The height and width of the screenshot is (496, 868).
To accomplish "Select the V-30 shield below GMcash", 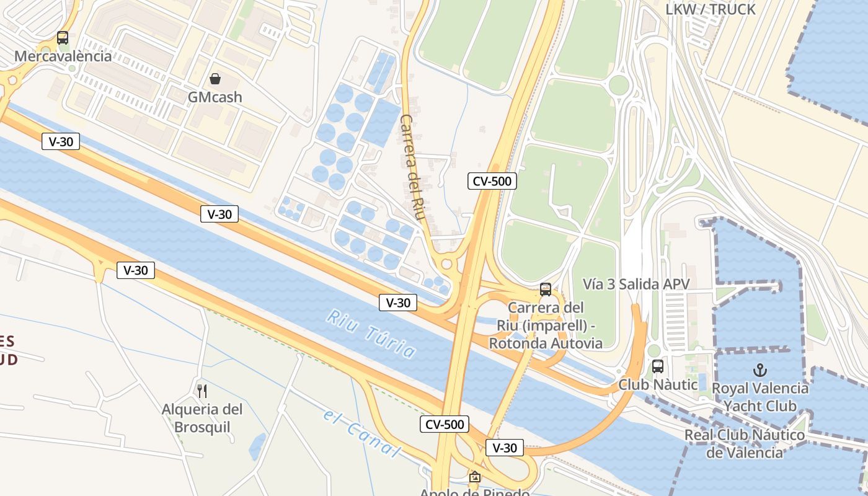I will 219,215.
